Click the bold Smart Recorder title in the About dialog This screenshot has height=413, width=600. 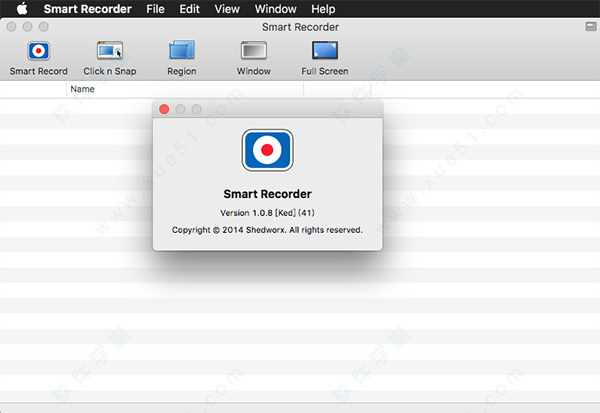tap(267, 194)
